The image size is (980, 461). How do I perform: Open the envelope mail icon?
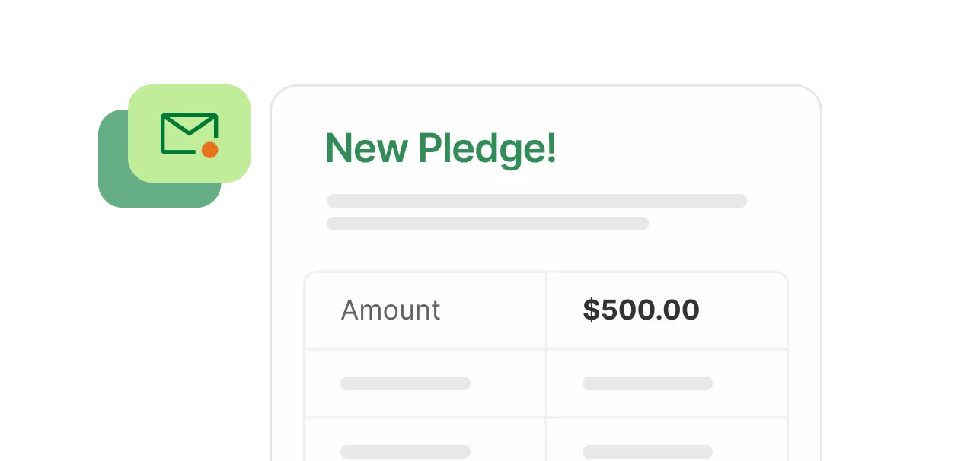pos(189,133)
